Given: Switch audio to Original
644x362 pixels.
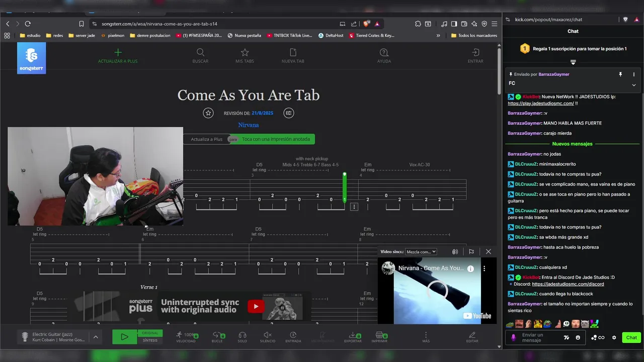Looking at the screenshot, I should 150,333.
